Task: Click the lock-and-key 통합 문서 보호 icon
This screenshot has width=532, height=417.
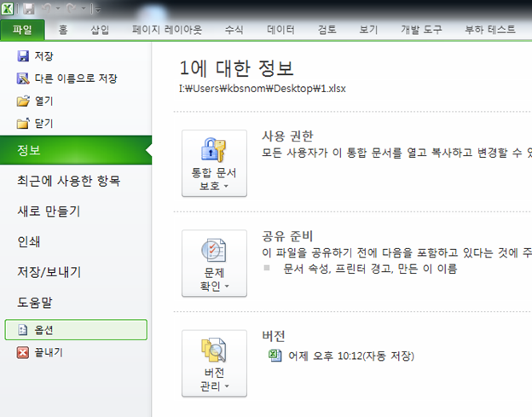Action: [214, 149]
